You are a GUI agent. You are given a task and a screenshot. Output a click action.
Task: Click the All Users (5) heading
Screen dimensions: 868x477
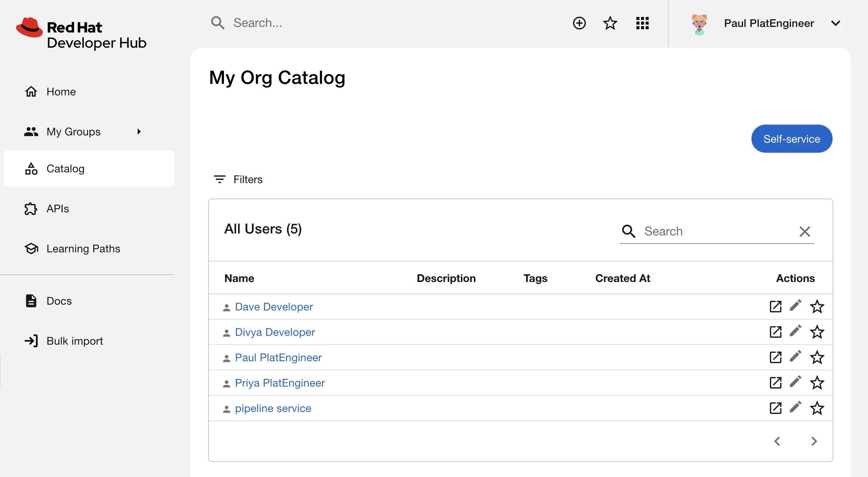click(x=263, y=229)
